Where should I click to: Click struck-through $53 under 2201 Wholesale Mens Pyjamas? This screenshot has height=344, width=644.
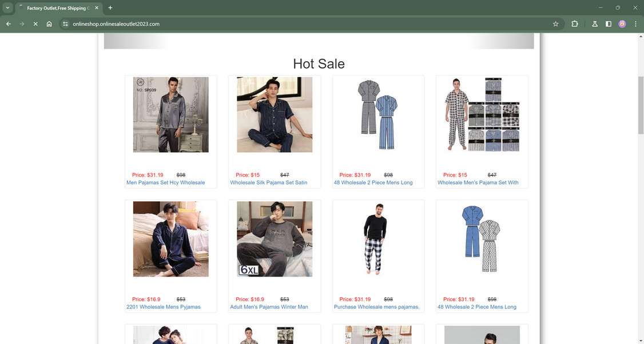181,299
